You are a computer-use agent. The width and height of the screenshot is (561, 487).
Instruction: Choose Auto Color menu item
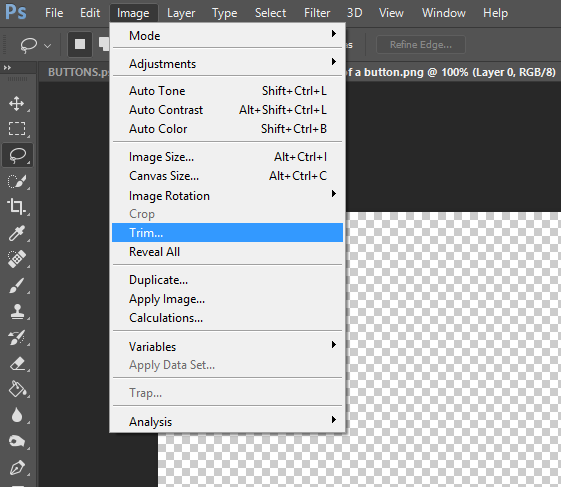pyautogui.click(x=228, y=128)
